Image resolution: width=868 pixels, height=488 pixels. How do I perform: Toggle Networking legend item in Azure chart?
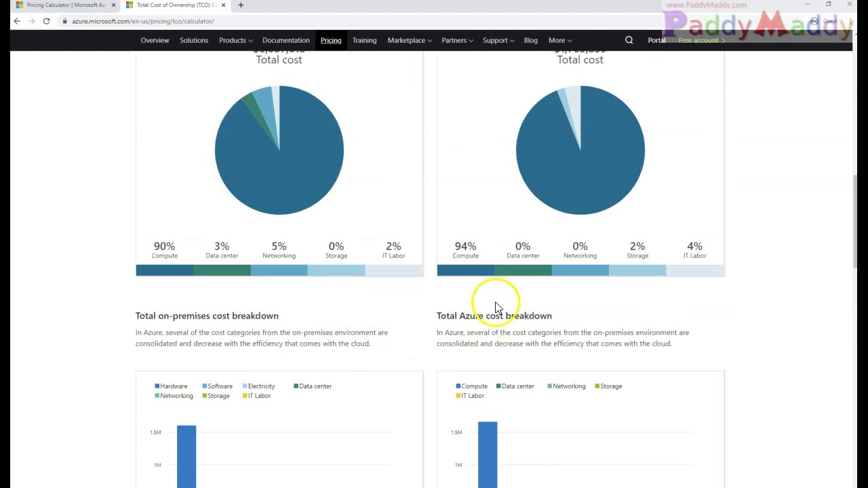coord(566,386)
